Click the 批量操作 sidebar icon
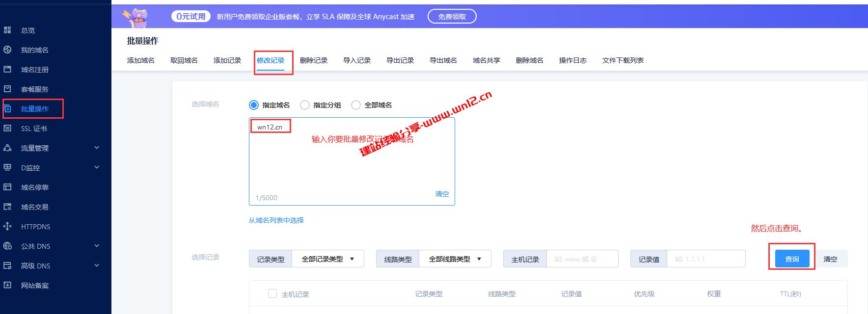Image resolution: width=868 pixels, height=314 pixels. (x=7, y=108)
